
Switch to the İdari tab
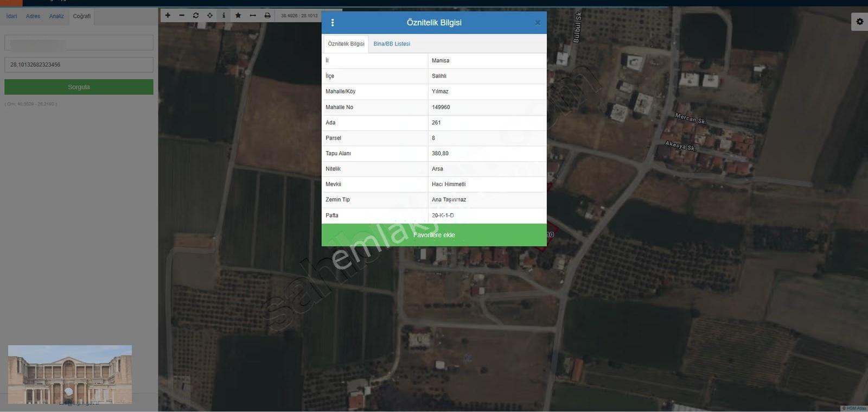click(11, 16)
